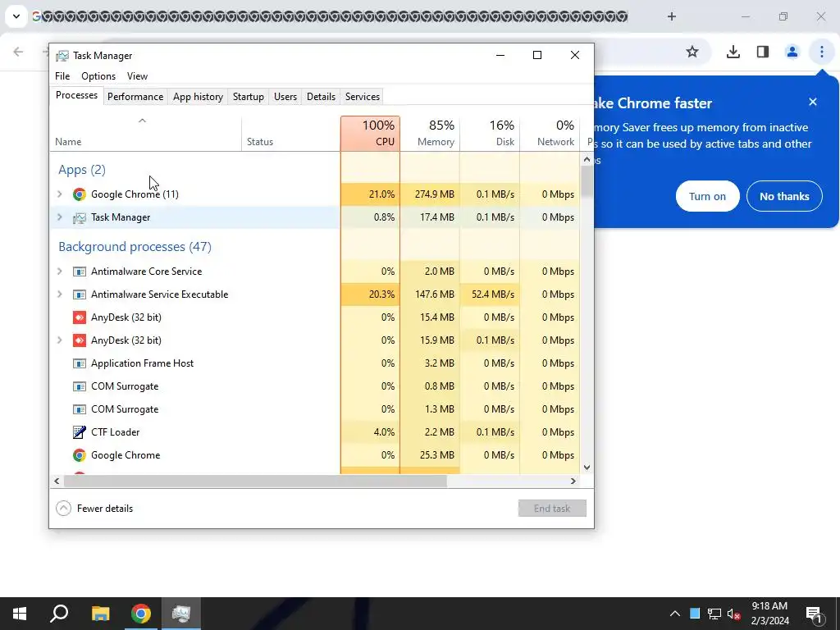The height and width of the screenshot is (630, 840).
Task: Expand Antimalware Core Service row
Action: 59,271
